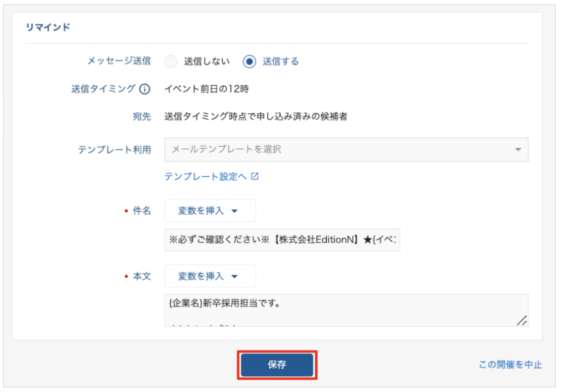This screenshot has height=392, width=561.
Task: Expand 変数を挿入 dropdown for 本文
Action: [x=209, y=276]
